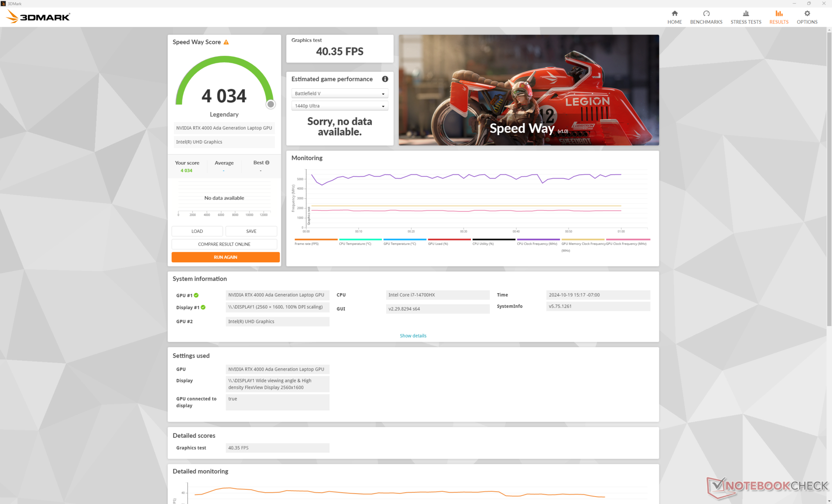Click the Home icon in top navigation
The image size is (832, 504).
point(674,13)
